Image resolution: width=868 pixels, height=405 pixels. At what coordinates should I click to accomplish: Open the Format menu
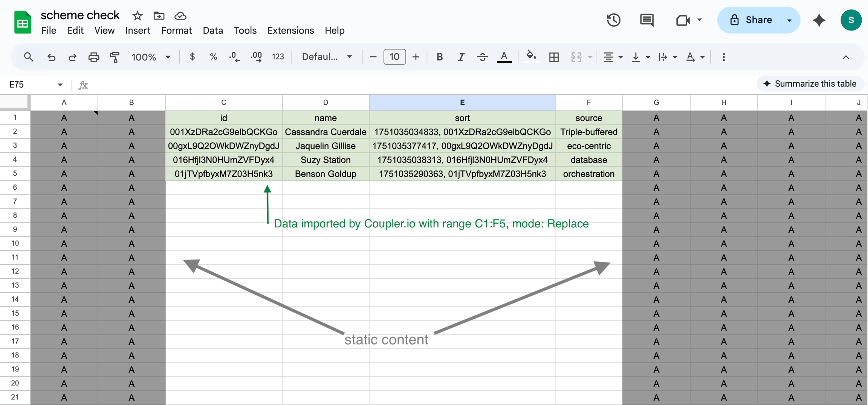[x=176, y=31]
